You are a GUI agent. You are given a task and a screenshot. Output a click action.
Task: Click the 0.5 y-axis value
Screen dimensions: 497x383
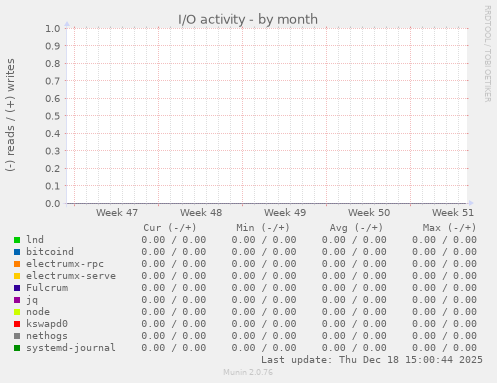click(x=53, y=116)
